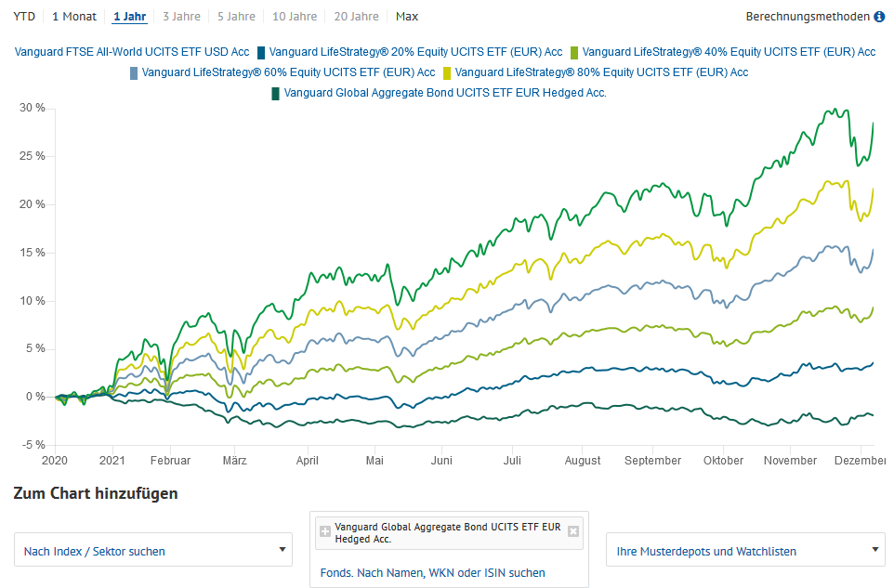Show the Max time range
Viewport: 894px width, 588px height.
pos(406,17)
